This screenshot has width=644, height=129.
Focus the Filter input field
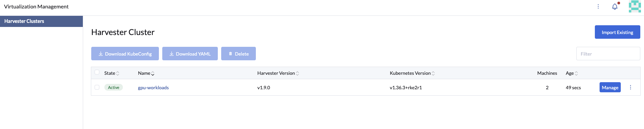[608, 54]
